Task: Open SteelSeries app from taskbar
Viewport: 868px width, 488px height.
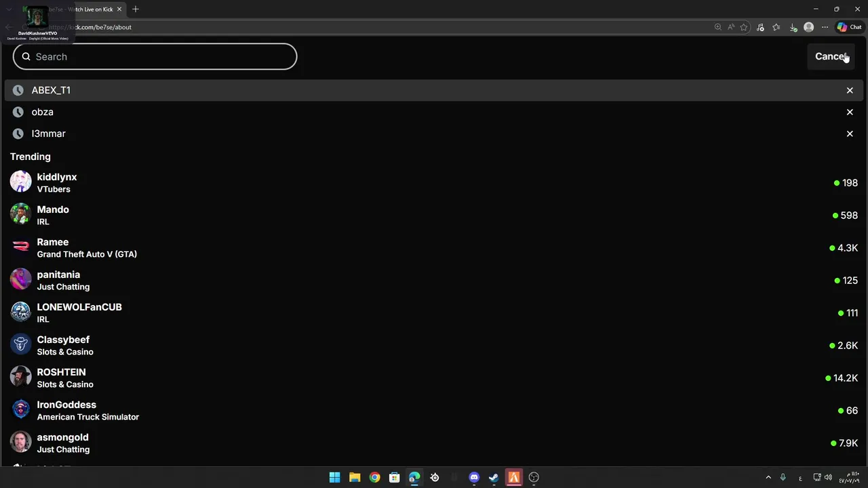Action: coord(435,477)
